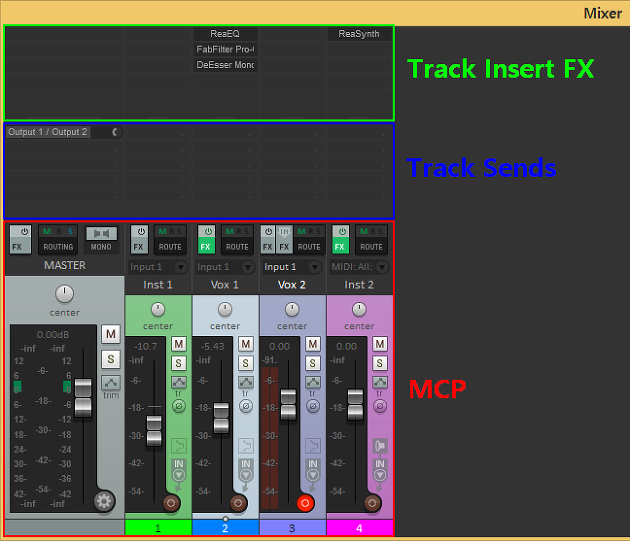The height and width of the screenshot is (541, 630).
Task: Toggle Vox 2 phase invert button
Action: pyautogui.click(x=313, y=406)
